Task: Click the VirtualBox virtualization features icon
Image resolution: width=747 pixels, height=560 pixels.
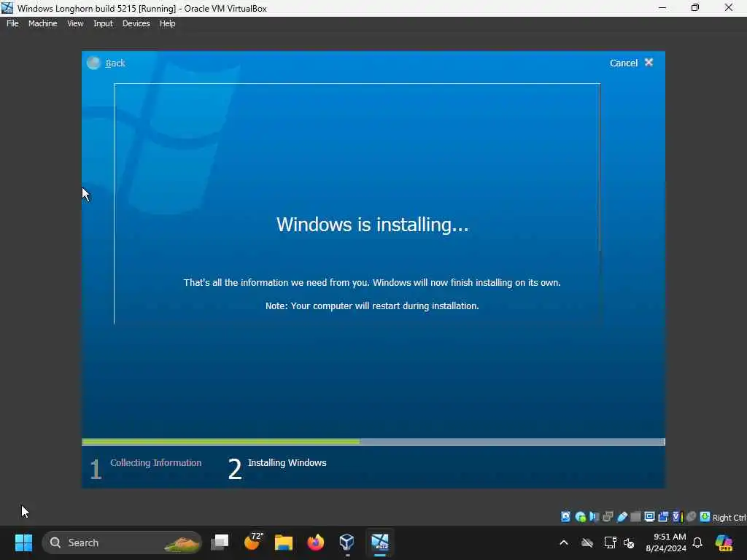Action: coord(678,517)
